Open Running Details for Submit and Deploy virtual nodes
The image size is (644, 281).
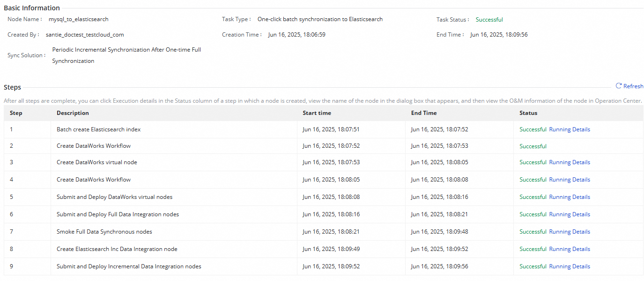click(x=570, y=197)
